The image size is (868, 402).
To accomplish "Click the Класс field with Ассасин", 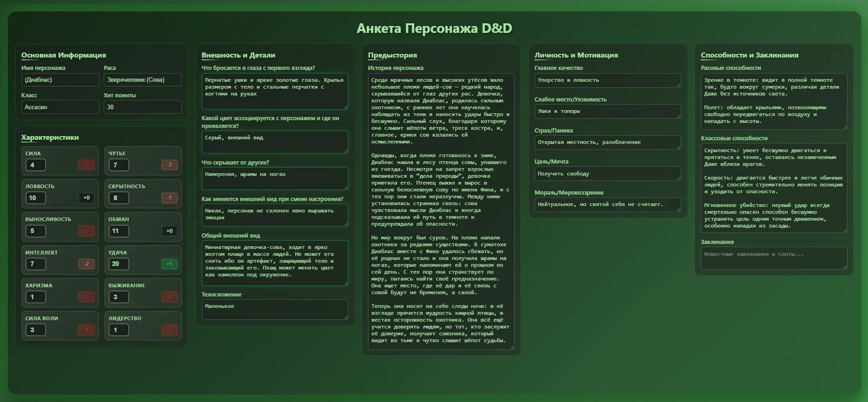I will tap(60, 107).
